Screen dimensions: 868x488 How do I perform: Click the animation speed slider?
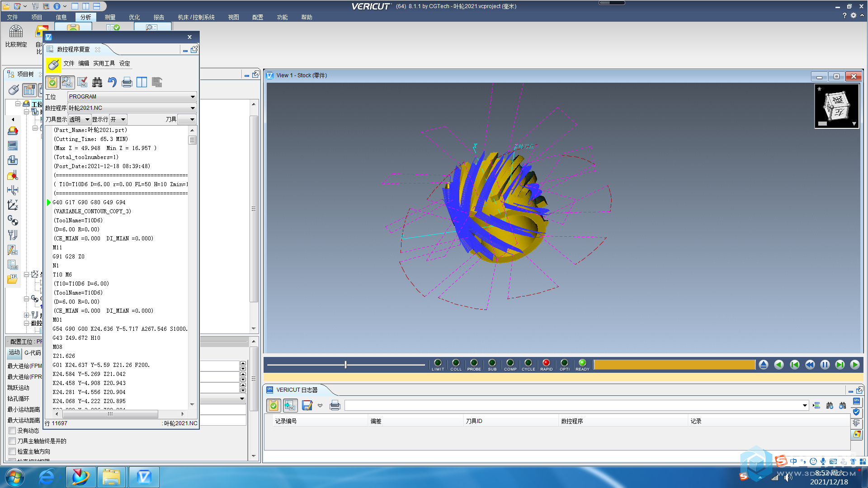click(346, 365)
